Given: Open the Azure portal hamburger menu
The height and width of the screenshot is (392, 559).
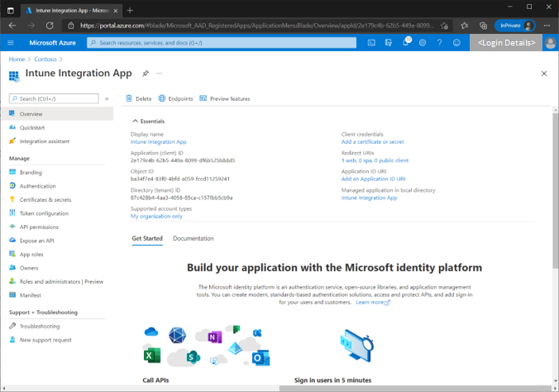Looking at the screenshot, I should (x=11, y=43).
